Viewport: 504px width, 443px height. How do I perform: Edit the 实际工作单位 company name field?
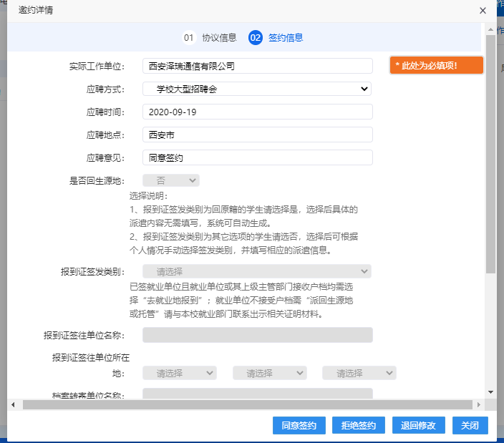click(x=257, y=66)
